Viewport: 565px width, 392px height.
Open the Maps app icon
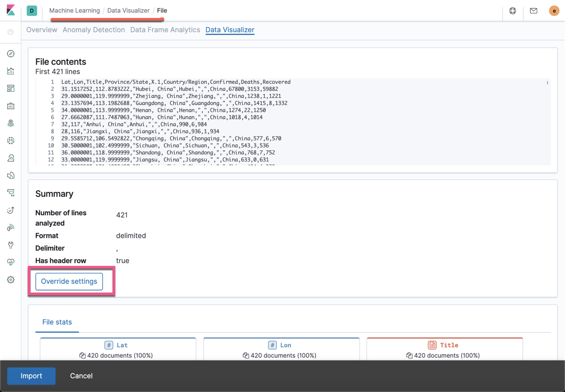(x=10, y=123)
